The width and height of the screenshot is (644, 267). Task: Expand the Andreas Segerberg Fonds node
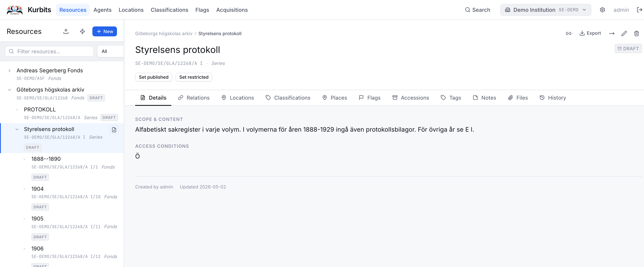coord(10,71)
